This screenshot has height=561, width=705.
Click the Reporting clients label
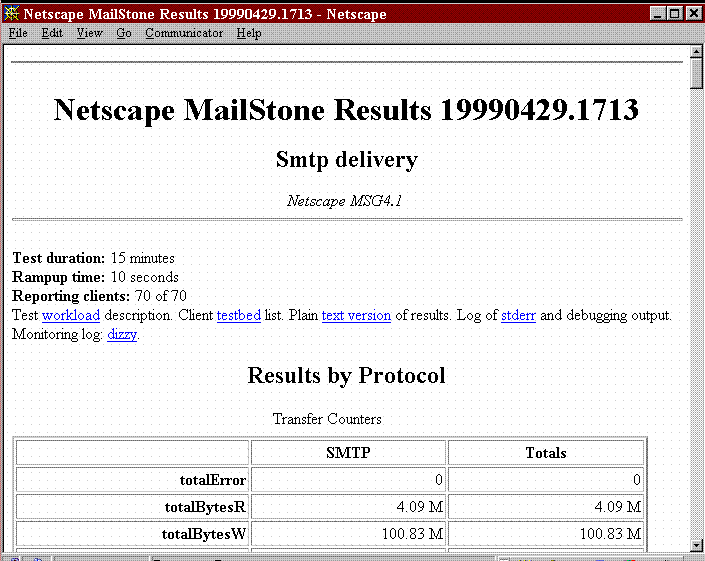click(71, 296)
